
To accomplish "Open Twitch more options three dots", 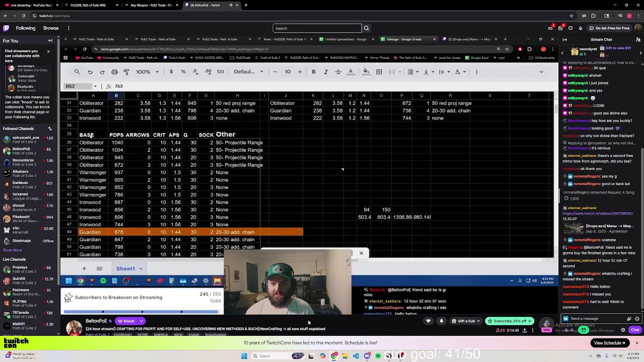I will pos(68,28).
